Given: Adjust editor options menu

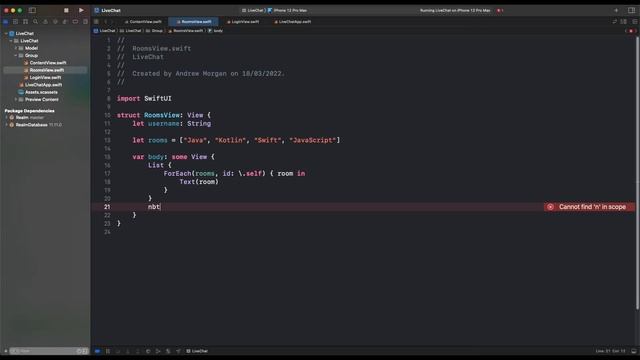Looking at the screenshot, I should (624, 22).
